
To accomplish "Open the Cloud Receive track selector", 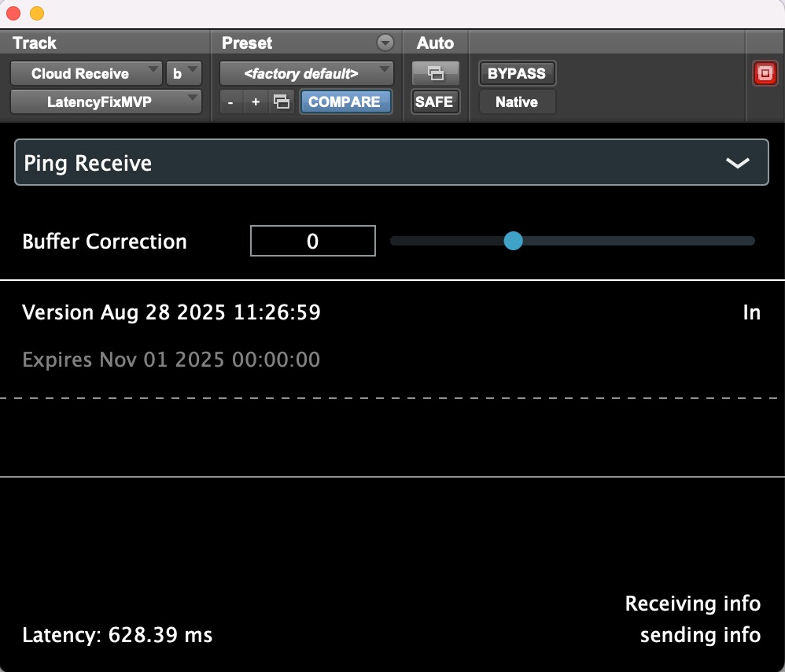I will [x=86, y=73].
